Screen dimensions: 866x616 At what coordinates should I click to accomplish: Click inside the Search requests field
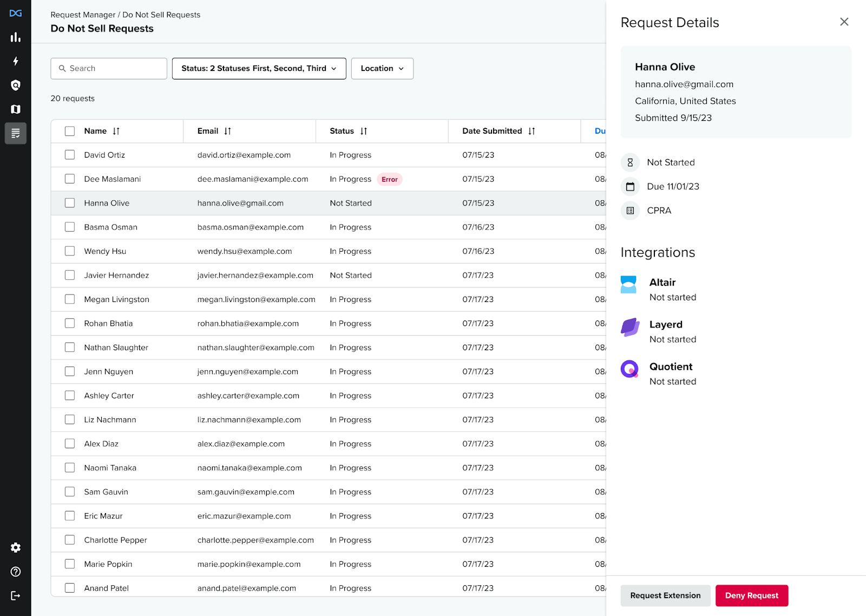coord(108,68)
